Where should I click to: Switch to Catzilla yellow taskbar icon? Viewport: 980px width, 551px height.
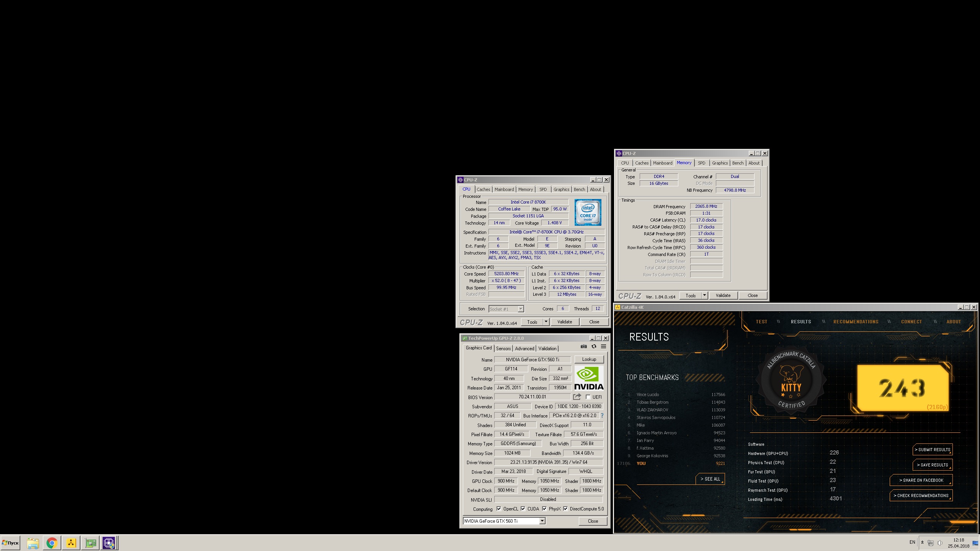pos(71,543)
